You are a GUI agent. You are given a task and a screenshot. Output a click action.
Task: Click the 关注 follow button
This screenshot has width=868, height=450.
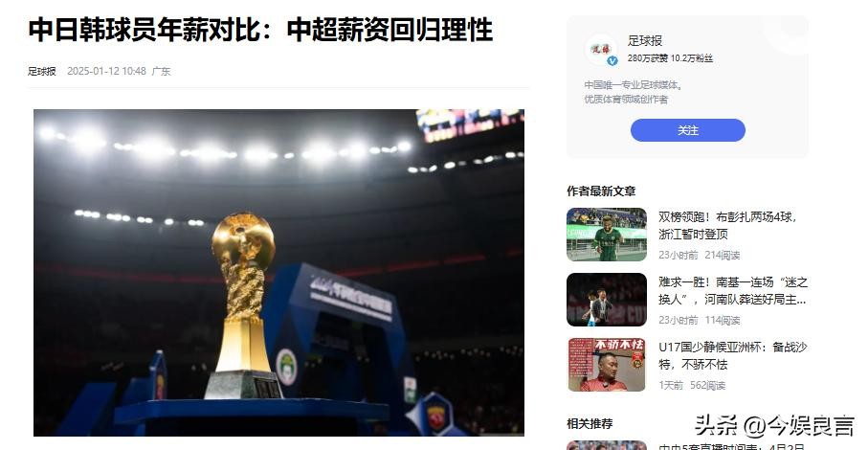687,130
